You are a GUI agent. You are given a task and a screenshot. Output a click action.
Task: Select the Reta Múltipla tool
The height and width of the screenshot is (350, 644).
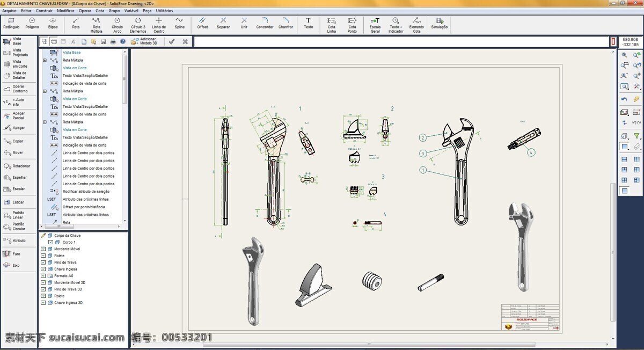click(96, 26)
